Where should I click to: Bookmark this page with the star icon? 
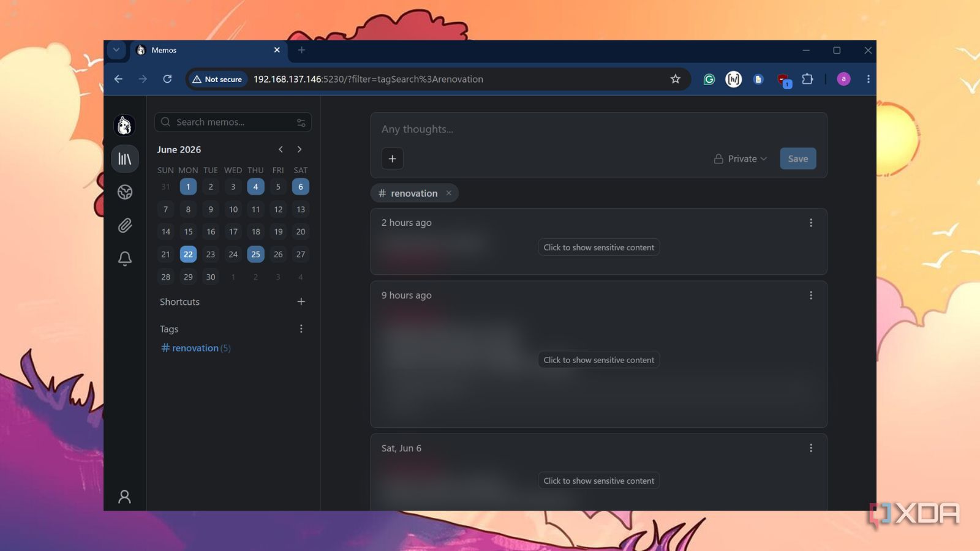pyautogui.click(x=675, y=79)
